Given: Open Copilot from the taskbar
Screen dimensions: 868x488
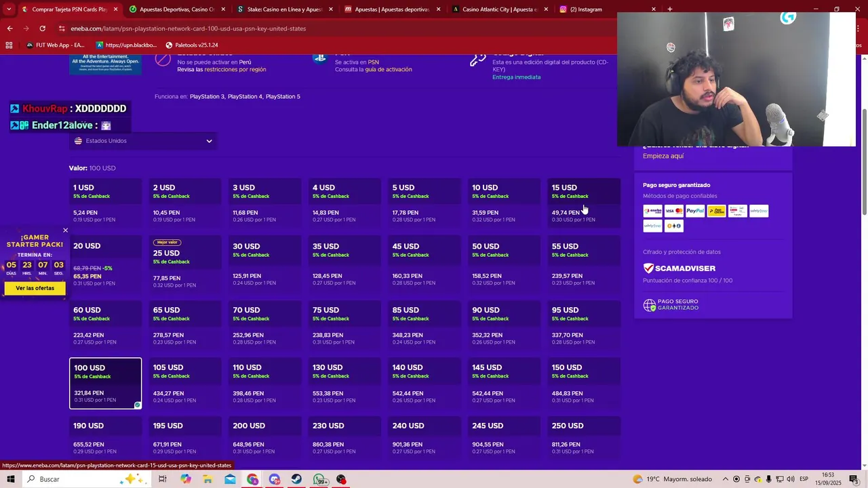Looking at the screenshot, I should click(186, 479).
